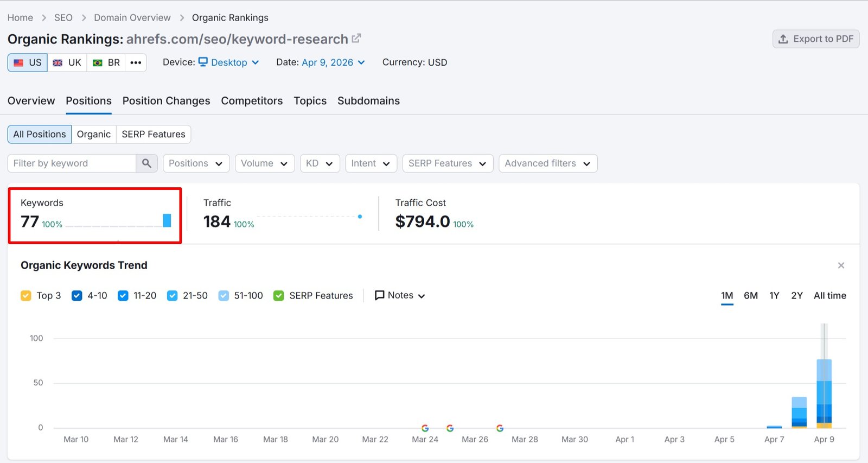This screenshot has height=463, width=868.
Task: Set chart range to 2Y
Action: pos(797,296)
